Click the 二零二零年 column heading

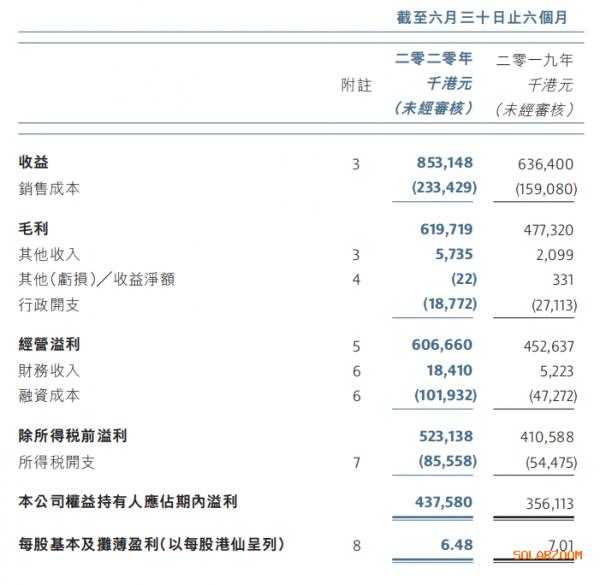pyautogui.click(x=434, y=59)
